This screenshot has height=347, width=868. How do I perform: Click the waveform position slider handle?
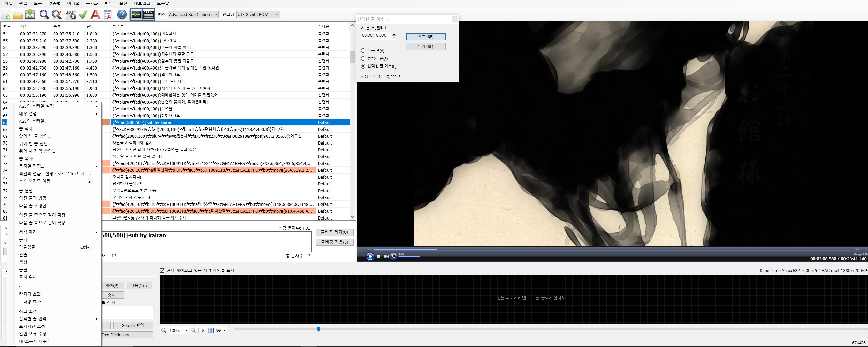click(319, 329)
